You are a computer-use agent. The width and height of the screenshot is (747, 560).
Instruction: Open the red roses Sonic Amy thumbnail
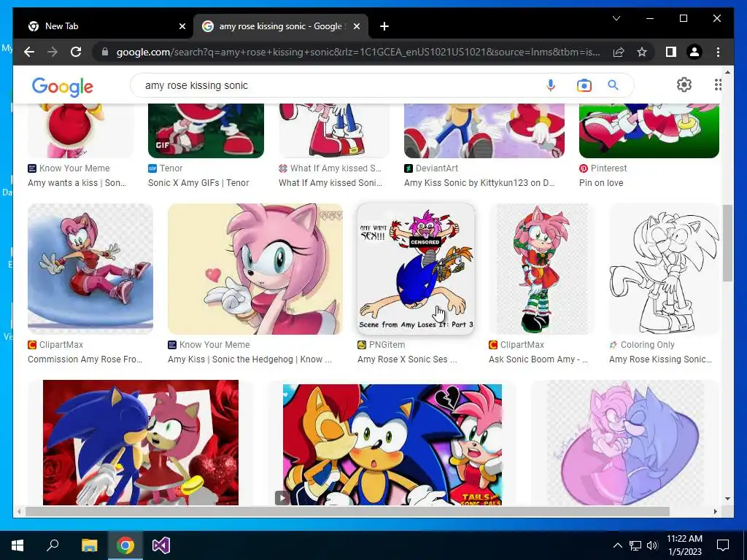pos(141,443)
